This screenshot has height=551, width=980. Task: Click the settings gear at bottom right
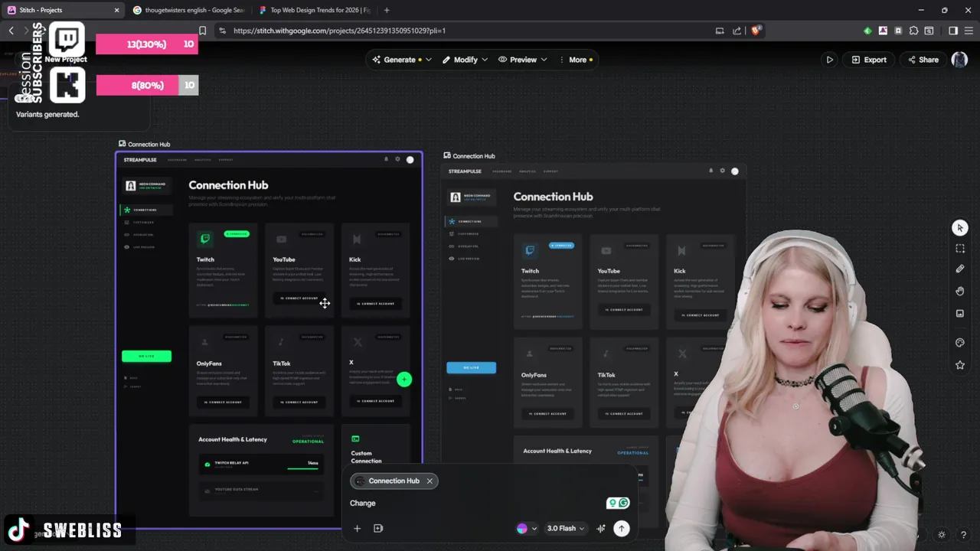pos(942,535)
